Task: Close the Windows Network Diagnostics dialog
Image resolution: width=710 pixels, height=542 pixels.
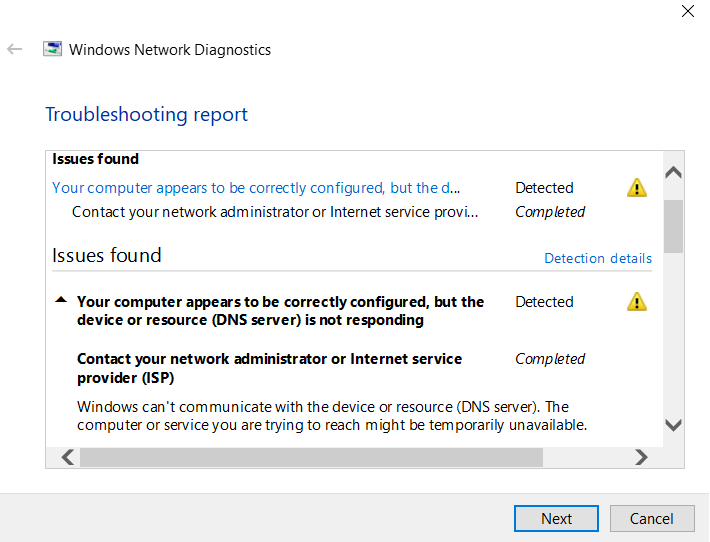Action: click(688, 11)
